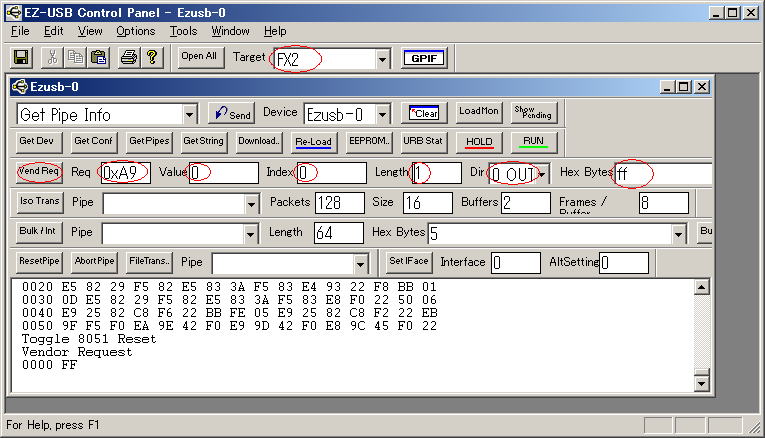Click the Vendor request Value field

pyautogui.click(x=224, y=173)
